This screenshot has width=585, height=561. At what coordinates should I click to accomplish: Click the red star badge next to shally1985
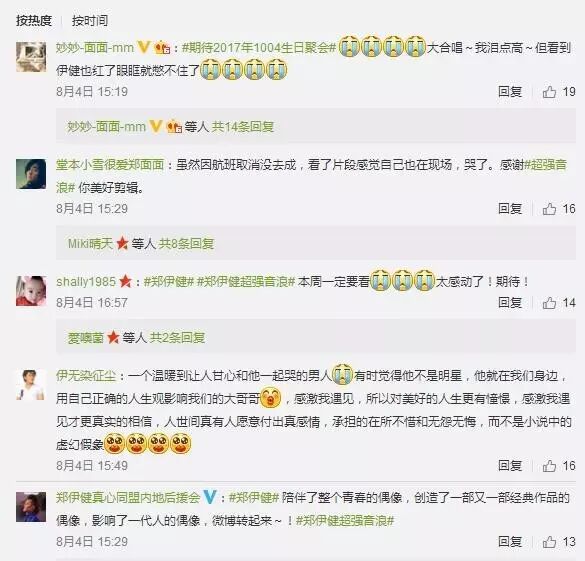point(125,282)
